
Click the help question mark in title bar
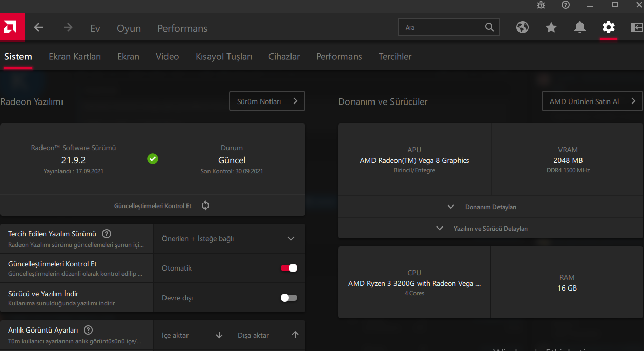point(566,5)
